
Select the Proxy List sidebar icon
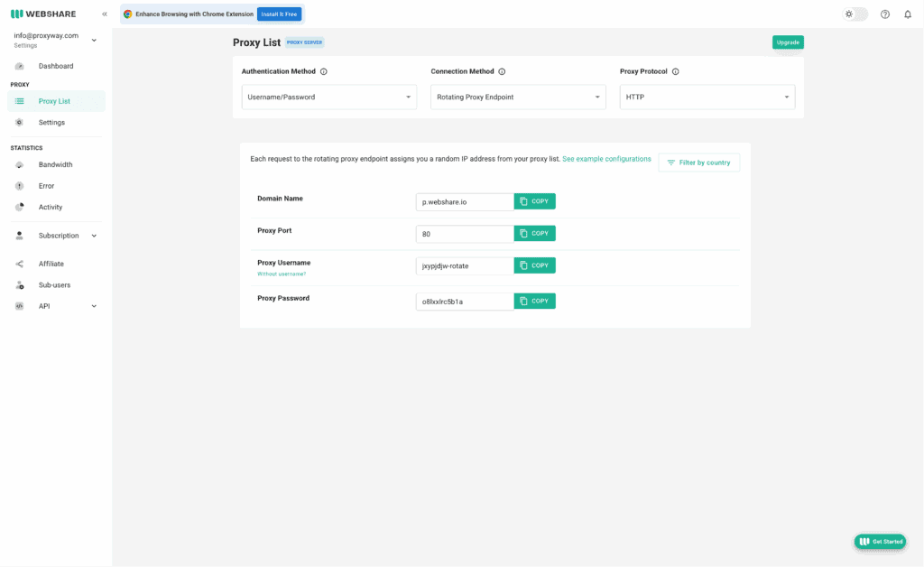pyautogui.click(x=20, y=100)
